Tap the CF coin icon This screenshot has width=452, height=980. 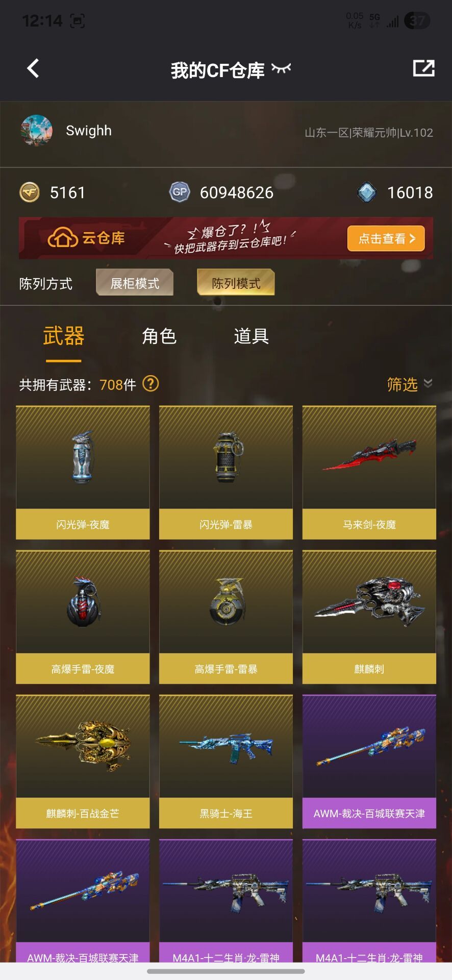coord(30,192)
